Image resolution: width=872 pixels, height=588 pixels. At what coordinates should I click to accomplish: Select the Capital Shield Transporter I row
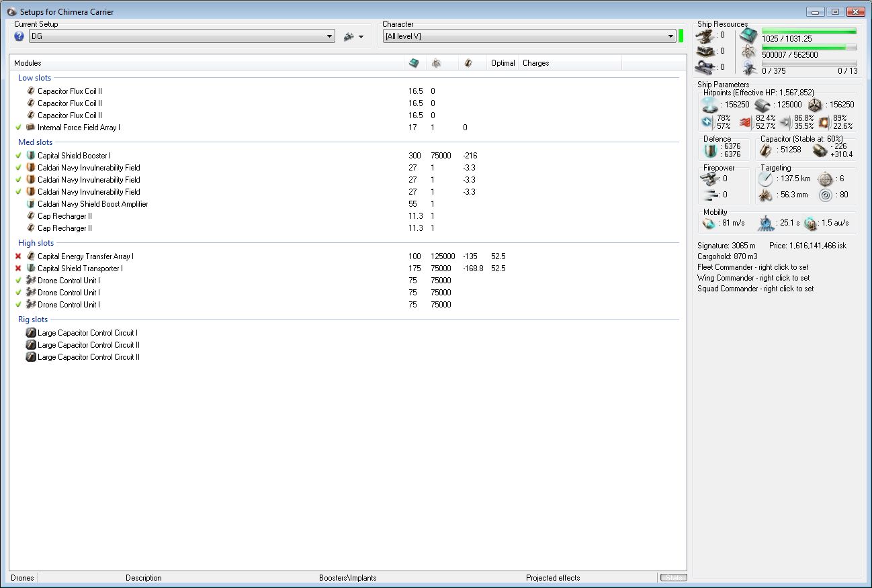[348, 268]
